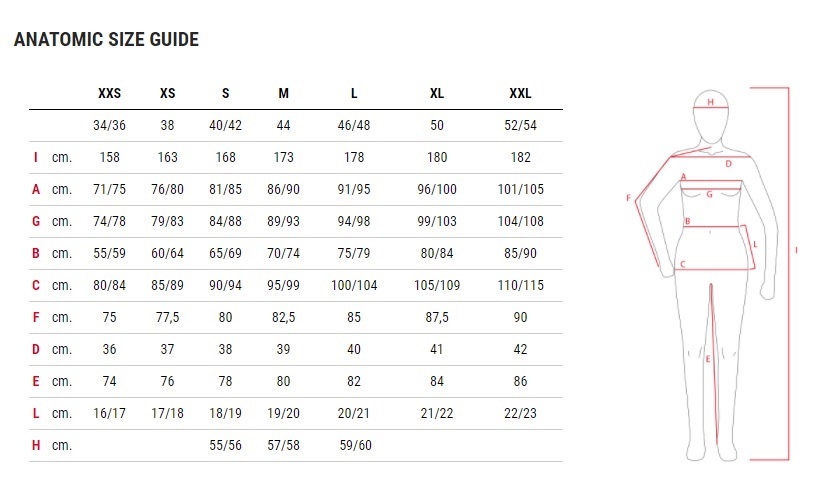Click the XXL column header
The image size is (826, 482).
pos(520,94)
